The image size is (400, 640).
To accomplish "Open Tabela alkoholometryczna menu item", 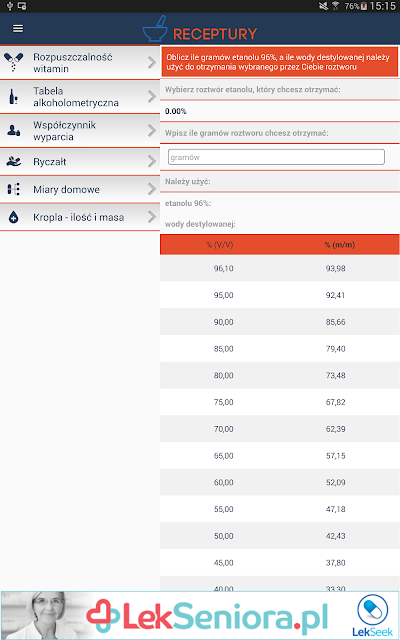I will tap(80, 97).
